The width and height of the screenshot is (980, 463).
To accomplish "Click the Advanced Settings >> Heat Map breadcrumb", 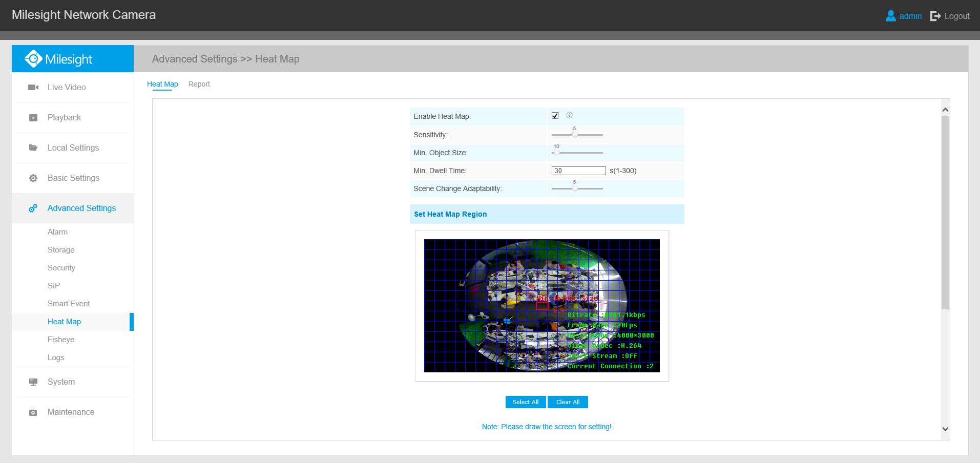I will pyautogui.click(x=225, y=59).
